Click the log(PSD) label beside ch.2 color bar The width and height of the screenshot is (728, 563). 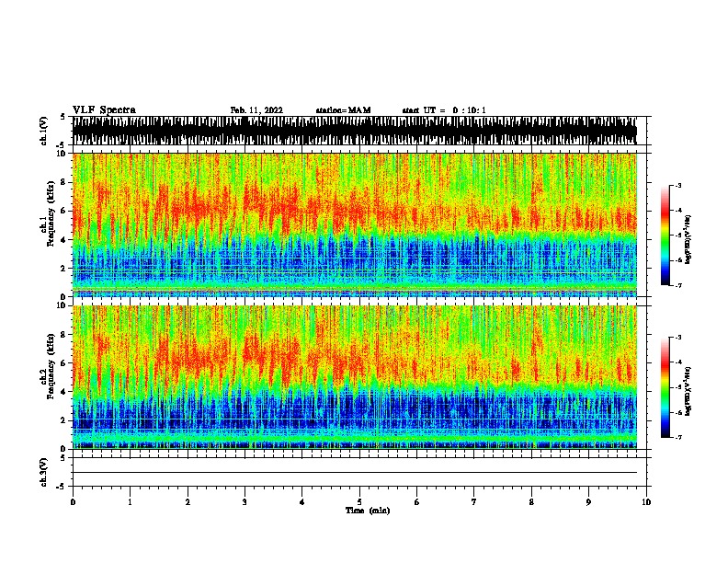(x=688, y=391)
